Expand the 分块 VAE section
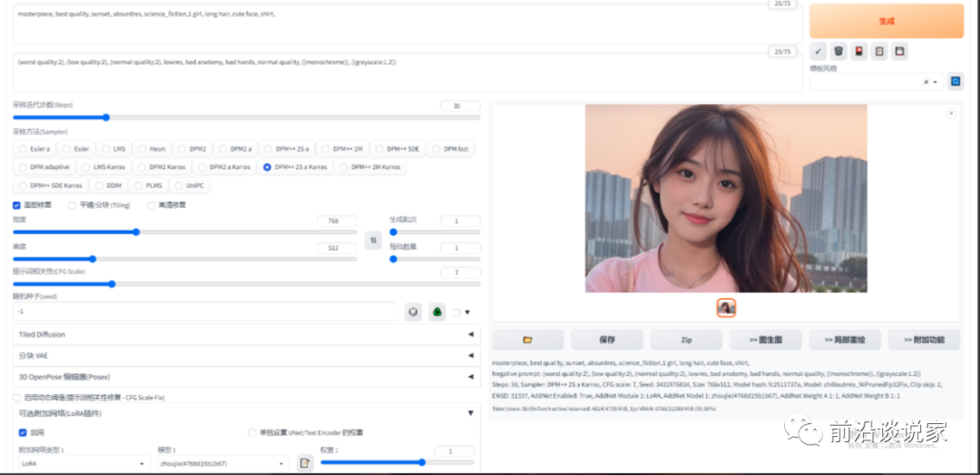 246,355
